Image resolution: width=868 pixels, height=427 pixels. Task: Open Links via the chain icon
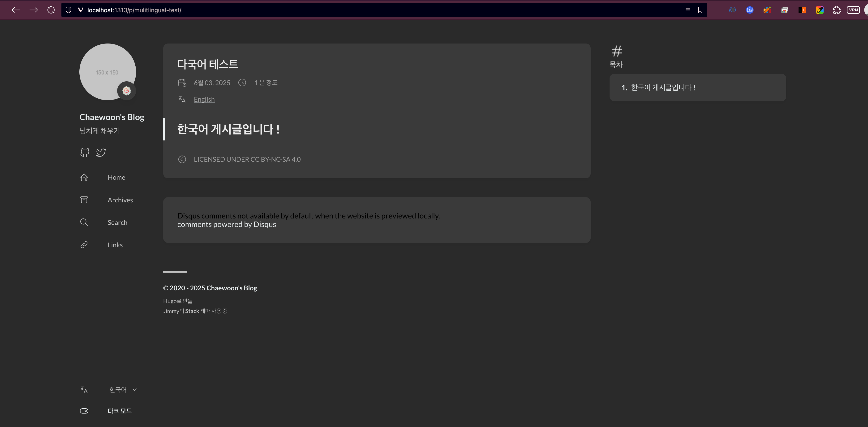(x=84, y=245)
